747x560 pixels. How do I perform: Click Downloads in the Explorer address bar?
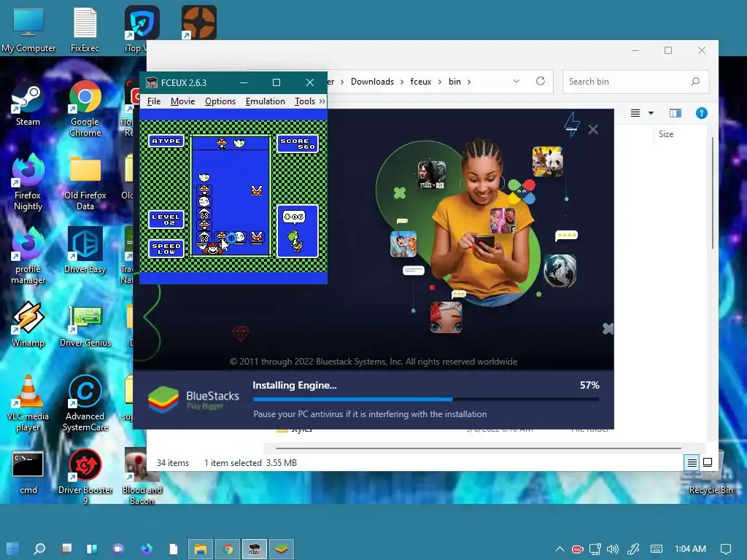pos(372,82)
